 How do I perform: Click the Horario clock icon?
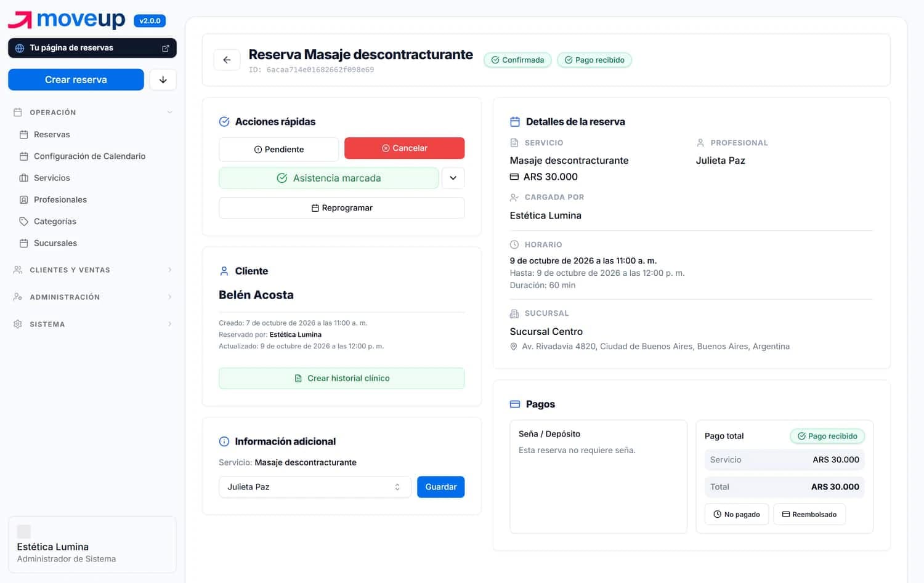tap(514, 244)
